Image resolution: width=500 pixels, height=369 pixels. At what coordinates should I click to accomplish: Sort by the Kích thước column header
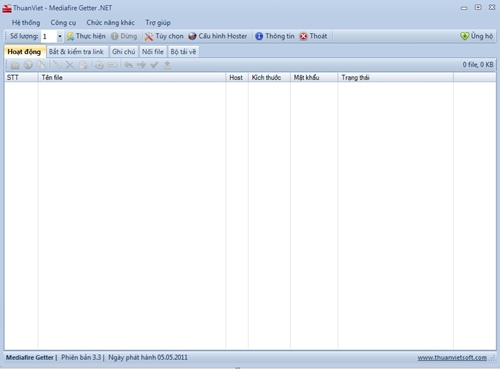(x=269, y=77)
